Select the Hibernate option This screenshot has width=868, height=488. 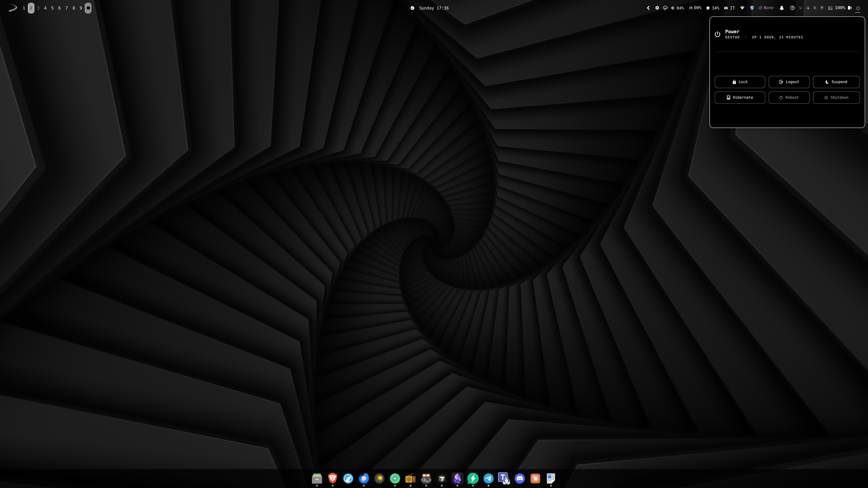point(739,97)
